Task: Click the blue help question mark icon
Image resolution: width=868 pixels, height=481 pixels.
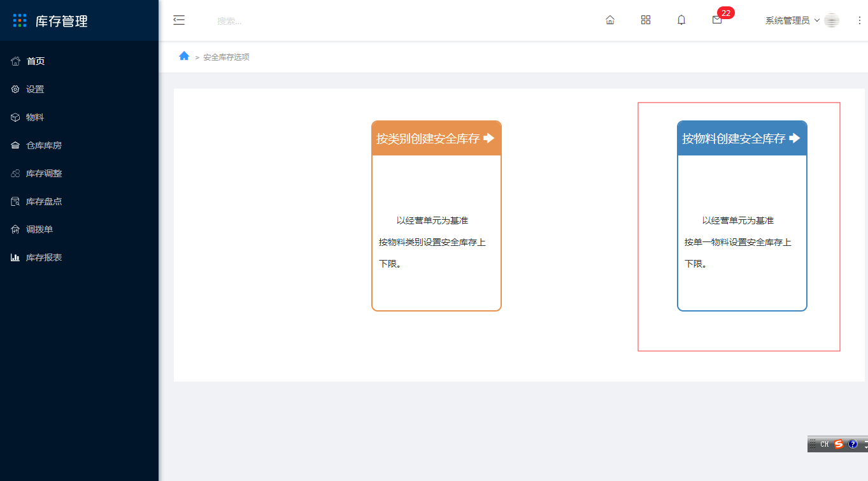Action: coord(853,445)
